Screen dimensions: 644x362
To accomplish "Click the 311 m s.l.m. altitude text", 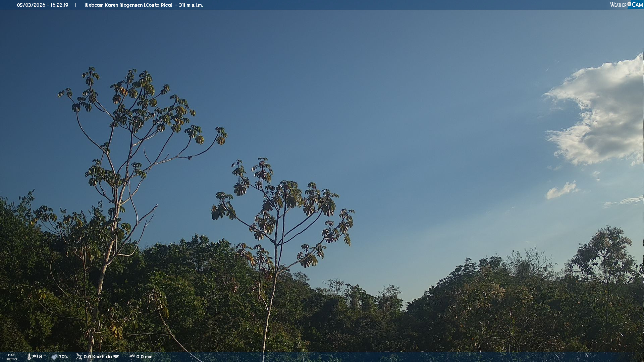I will pyautogui.click(x=191, y=5).
